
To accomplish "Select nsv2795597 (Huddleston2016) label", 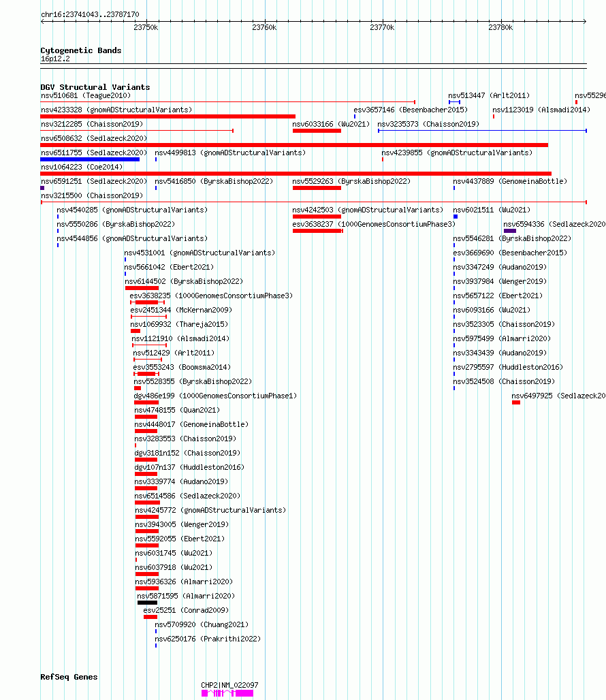I will click(x=508, y=367).
